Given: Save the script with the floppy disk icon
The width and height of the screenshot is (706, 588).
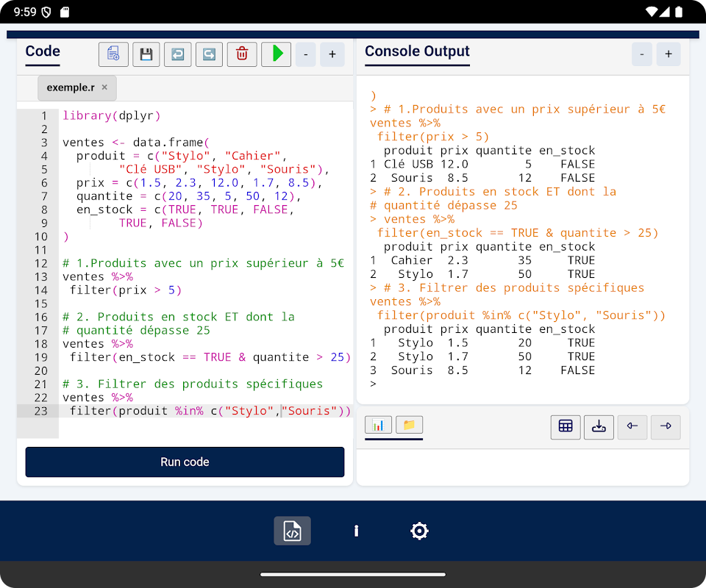Looking at the screenshot, I should [146, 54].
